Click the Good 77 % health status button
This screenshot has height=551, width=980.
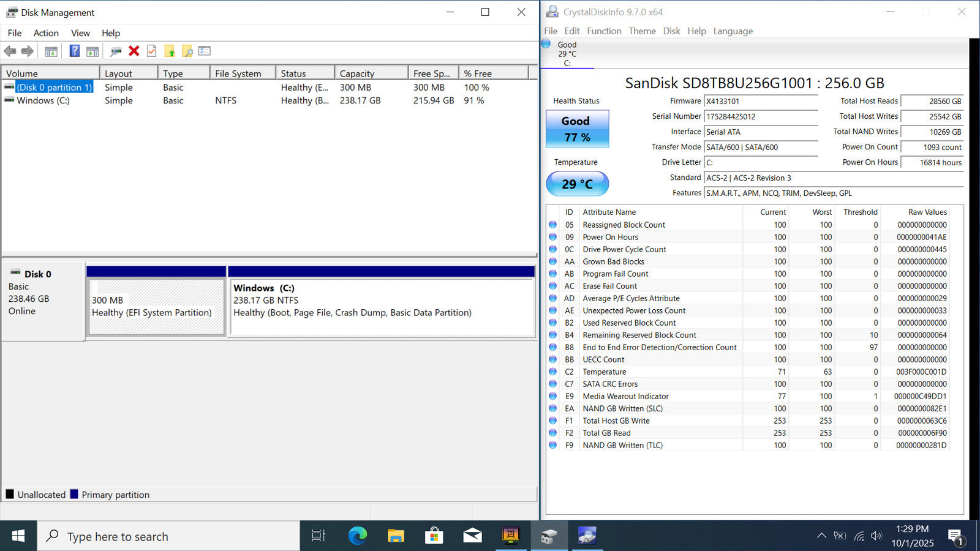[x=577, y=129]
